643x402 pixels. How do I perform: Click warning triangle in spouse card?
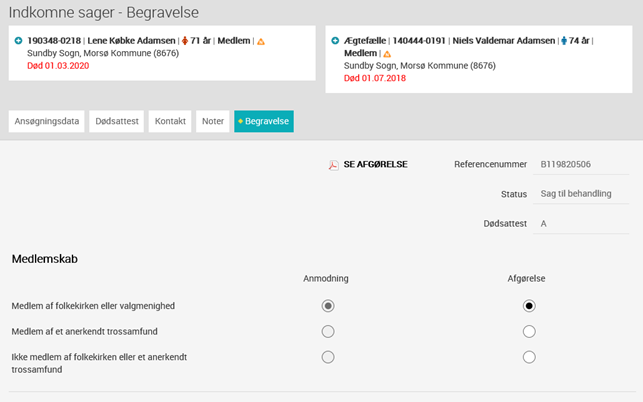point(387,54)
